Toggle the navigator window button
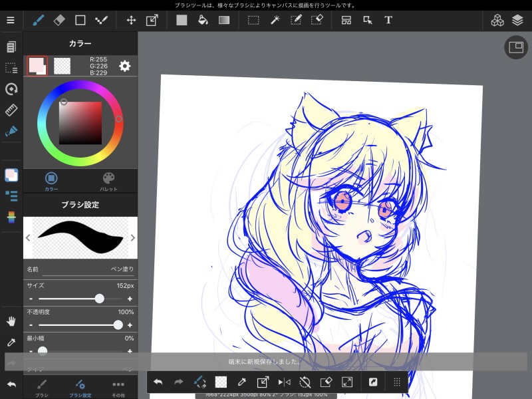532x399 pixels. 516,47
